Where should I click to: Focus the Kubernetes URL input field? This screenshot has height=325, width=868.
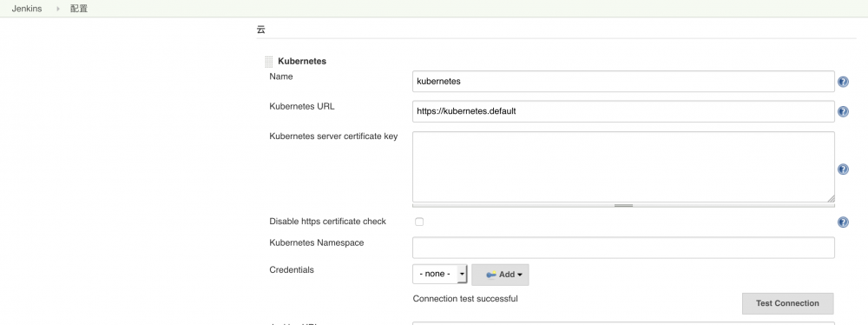click(623, 111)
